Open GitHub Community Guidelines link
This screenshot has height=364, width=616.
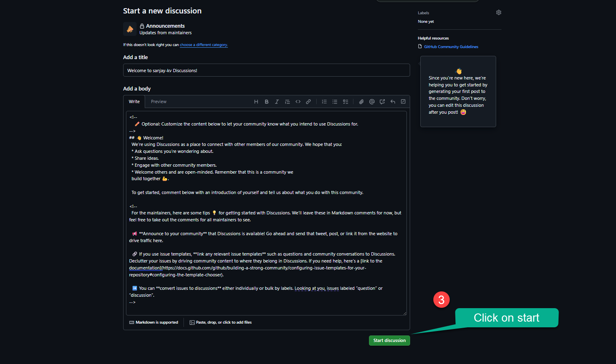pos(451,47)
